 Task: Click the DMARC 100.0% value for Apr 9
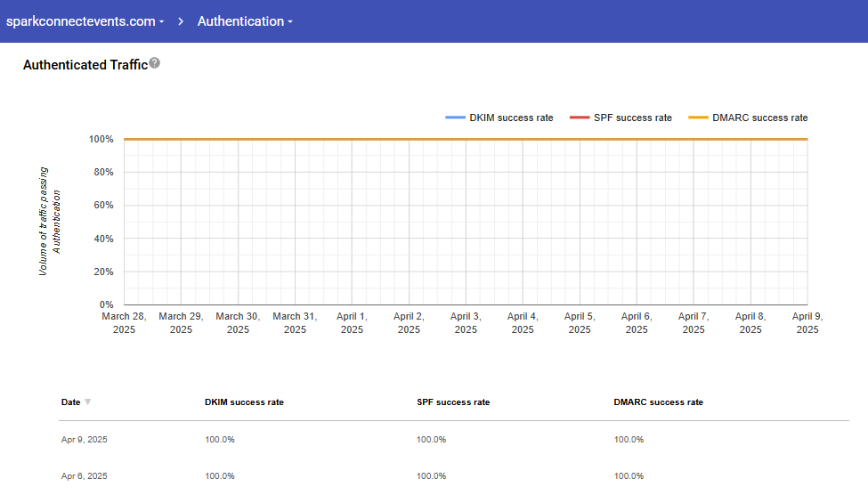click(629, 440)
